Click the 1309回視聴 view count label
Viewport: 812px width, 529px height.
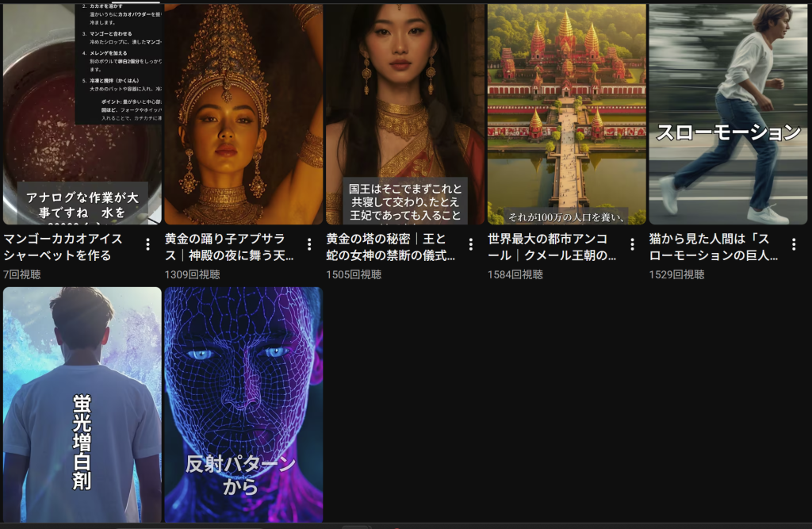click(193, 274)
